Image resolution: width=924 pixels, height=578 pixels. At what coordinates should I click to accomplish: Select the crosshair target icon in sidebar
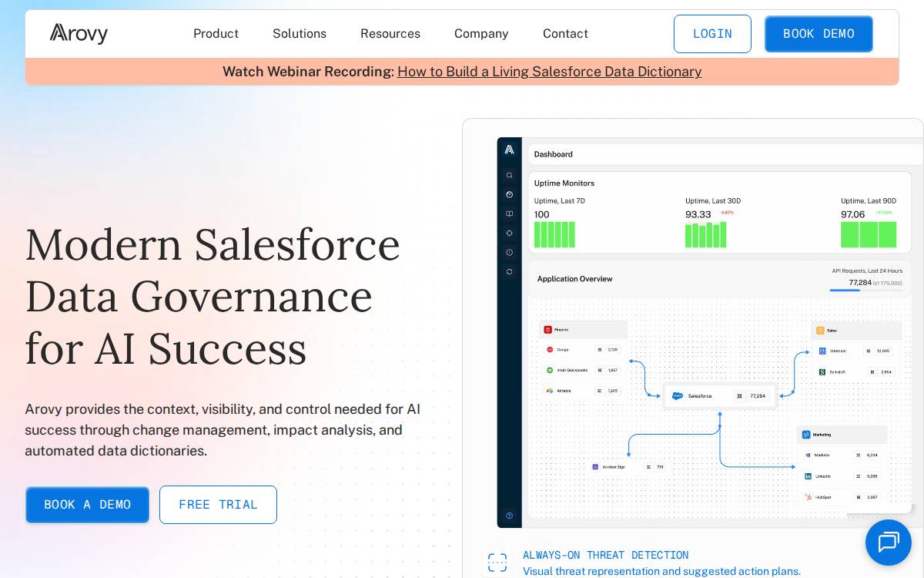point(509,233)
